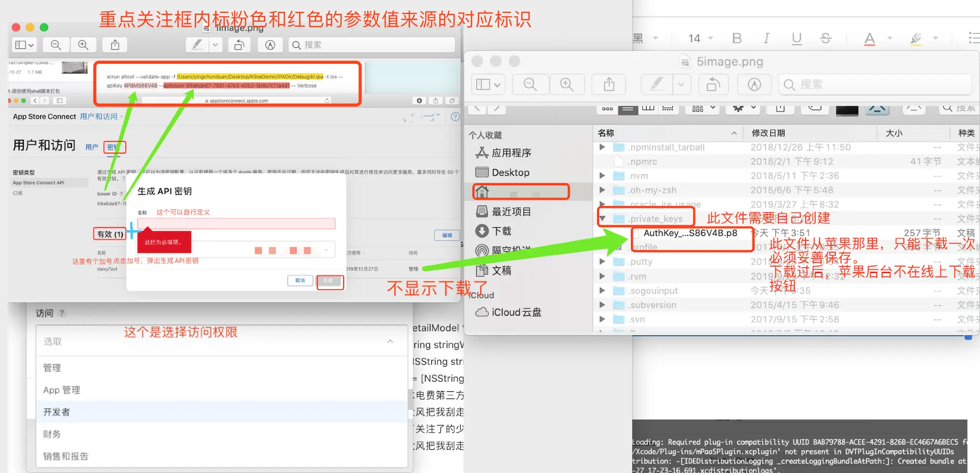Enable the markup pen in 1image.png window
Viewport: 980px width, 473px height.
coord(197,45)
